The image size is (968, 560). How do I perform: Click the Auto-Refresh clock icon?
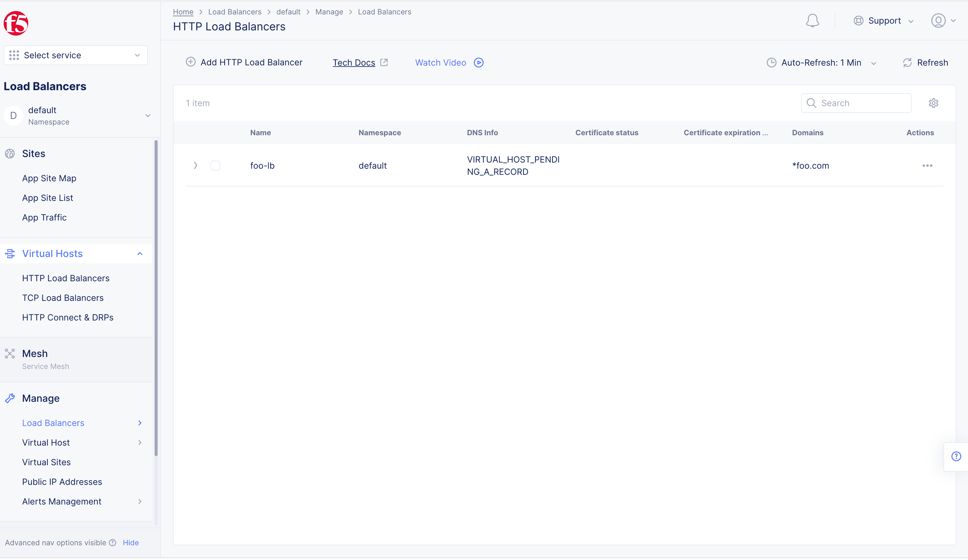coord(771,62)
